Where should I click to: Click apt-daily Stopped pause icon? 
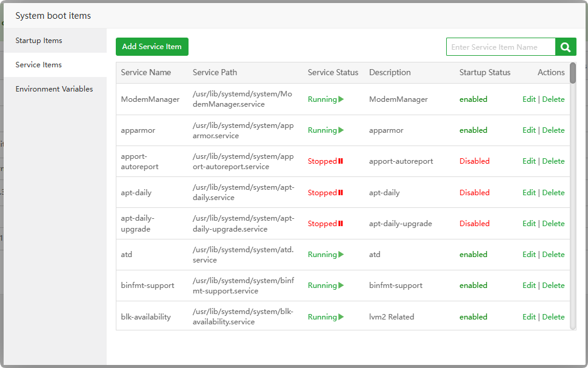pos(341,193)
